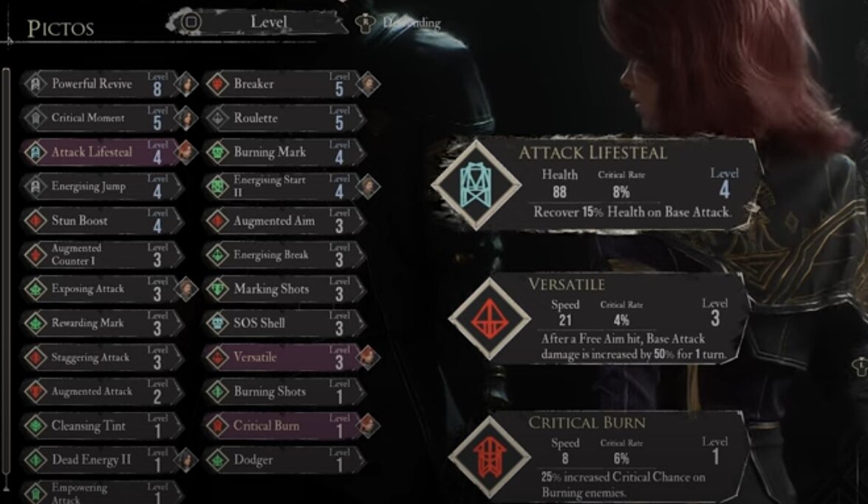Click the character portrait on Powerful Revive
Image resolution: width=868 pixels, height=504 pixels.
tap(186, 84)
